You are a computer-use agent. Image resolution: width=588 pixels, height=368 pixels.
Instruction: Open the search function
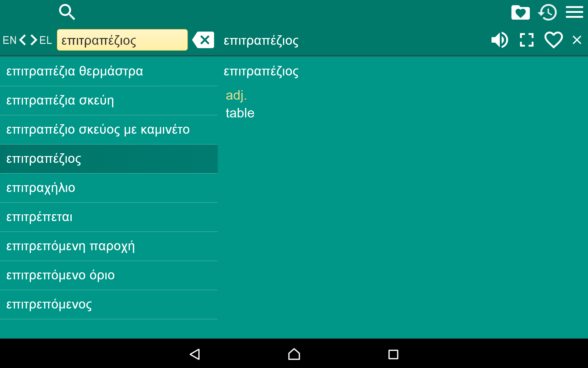point(67,12)
